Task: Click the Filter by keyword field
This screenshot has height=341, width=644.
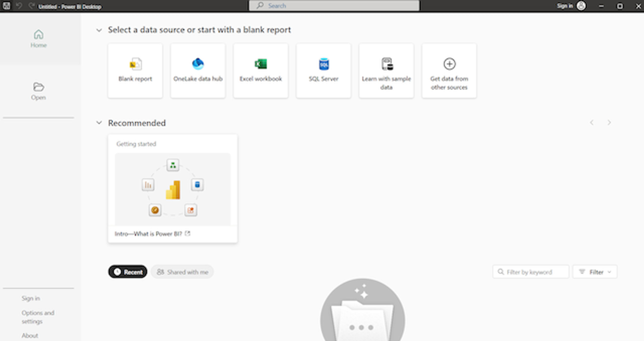Action: pos(531,272)
